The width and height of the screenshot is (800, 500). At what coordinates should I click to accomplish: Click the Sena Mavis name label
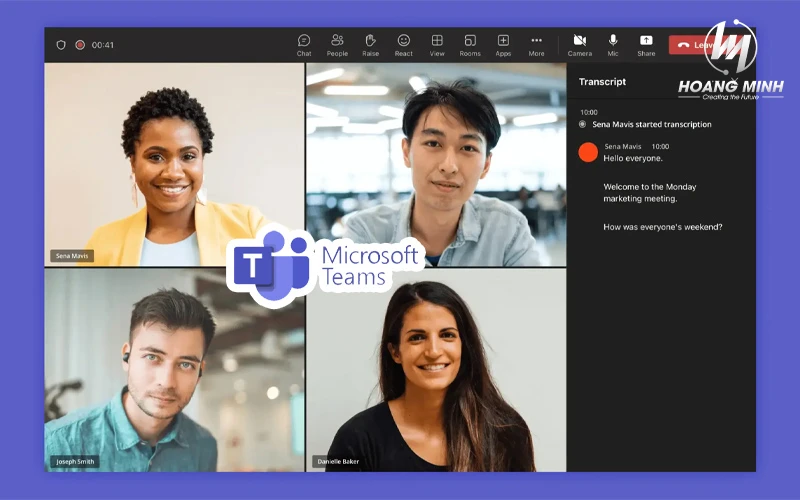[72, 256]
